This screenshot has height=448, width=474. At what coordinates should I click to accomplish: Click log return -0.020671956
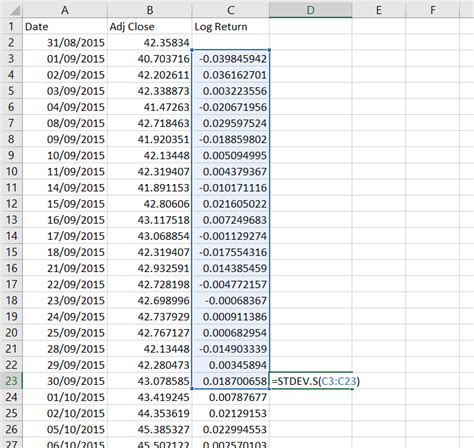click(231, 107)
